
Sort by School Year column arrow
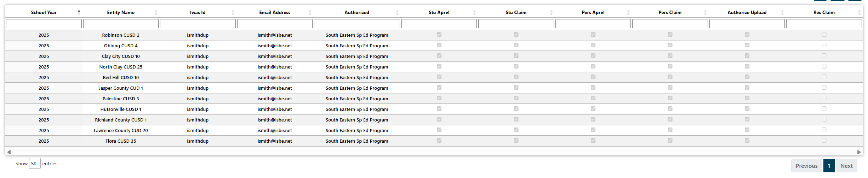79,12
